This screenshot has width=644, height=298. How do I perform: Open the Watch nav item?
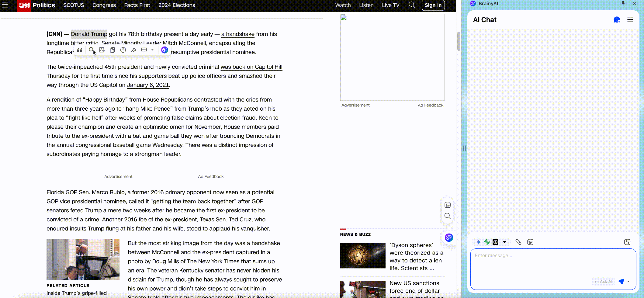(x=343, y=5)
